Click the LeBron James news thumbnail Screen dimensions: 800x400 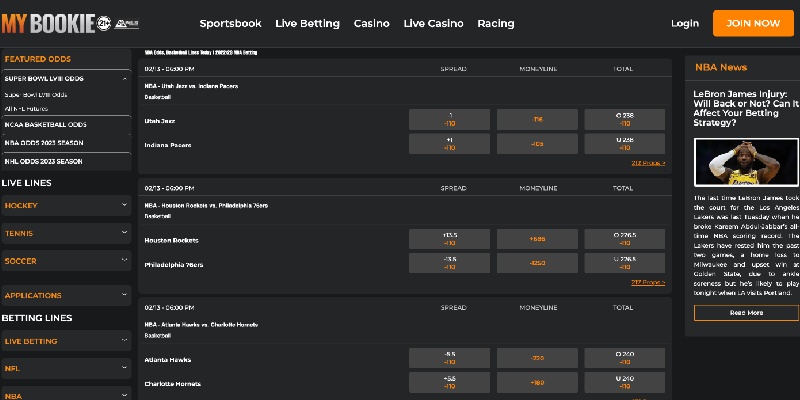click(x=746, y=162)
